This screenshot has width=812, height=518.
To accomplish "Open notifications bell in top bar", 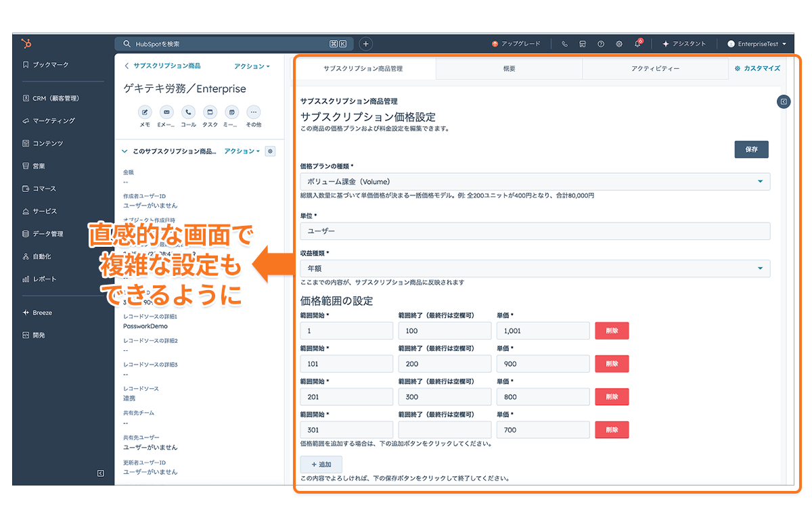I will [x=637, y=44].
